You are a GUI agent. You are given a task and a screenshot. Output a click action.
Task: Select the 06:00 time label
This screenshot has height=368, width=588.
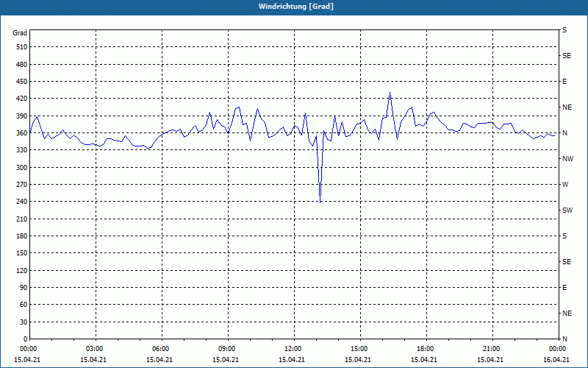tap(160, 349)
